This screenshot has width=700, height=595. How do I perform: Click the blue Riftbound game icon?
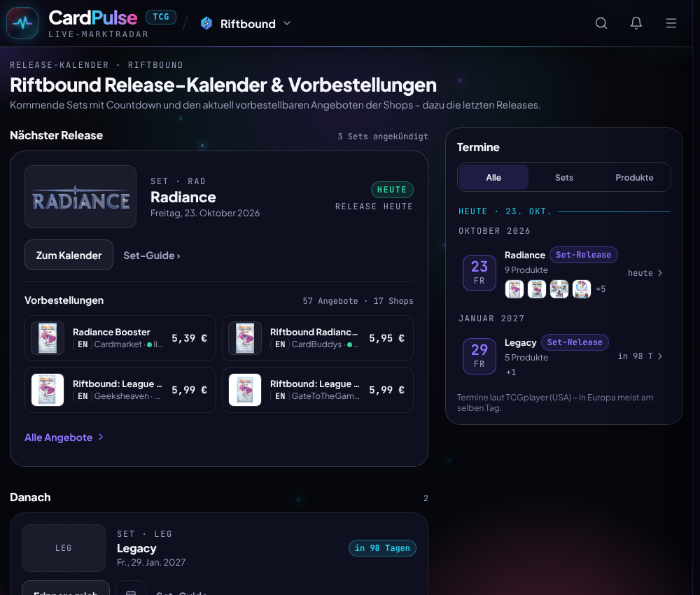[206, 23]
